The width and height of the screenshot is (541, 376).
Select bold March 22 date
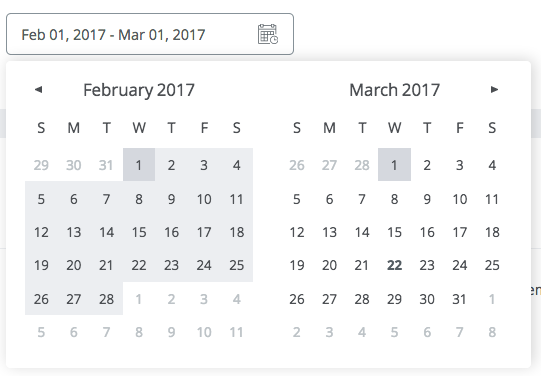coord(394,265)
